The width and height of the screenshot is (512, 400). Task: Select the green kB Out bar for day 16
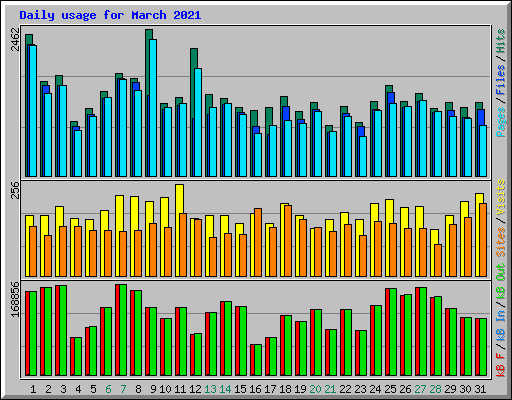point(258,360)
